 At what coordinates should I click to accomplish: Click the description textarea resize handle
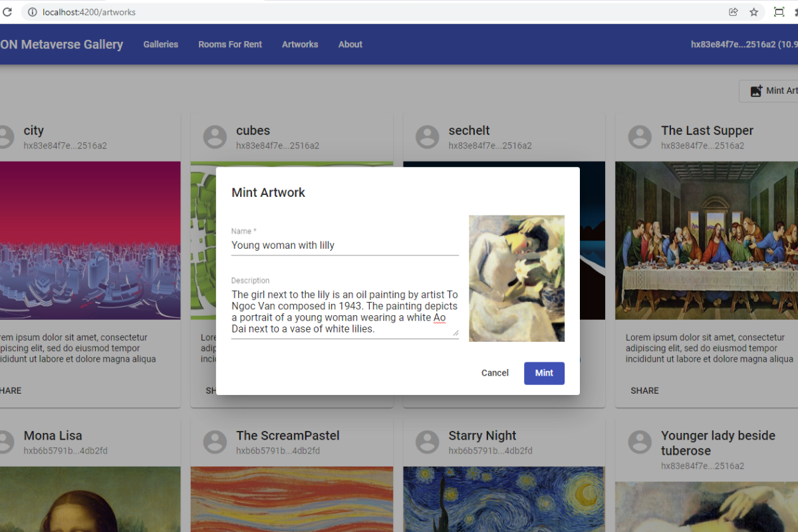456,333
